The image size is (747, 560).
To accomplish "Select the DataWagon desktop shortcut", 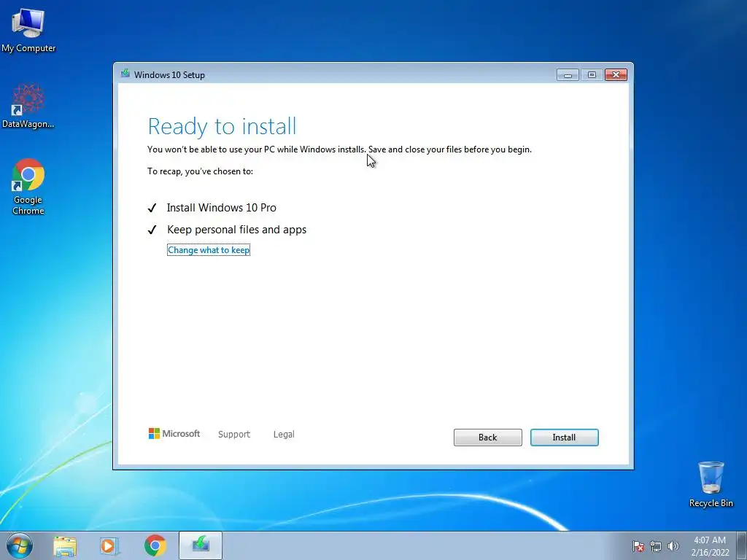I will [x=28, y=106].
